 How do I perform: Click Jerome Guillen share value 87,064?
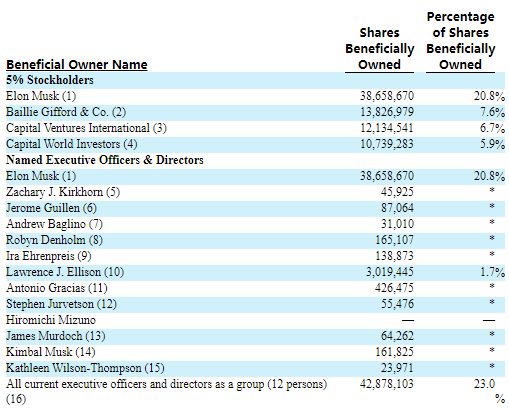[397, 208]
